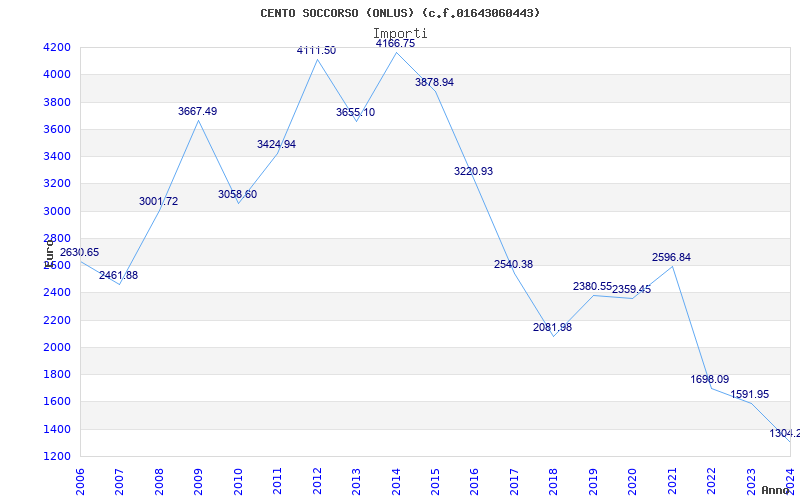Select the 3200 y-axis tick label
Image resolution: width=800 pixels, height=500 pixels.
click(57, 184)
